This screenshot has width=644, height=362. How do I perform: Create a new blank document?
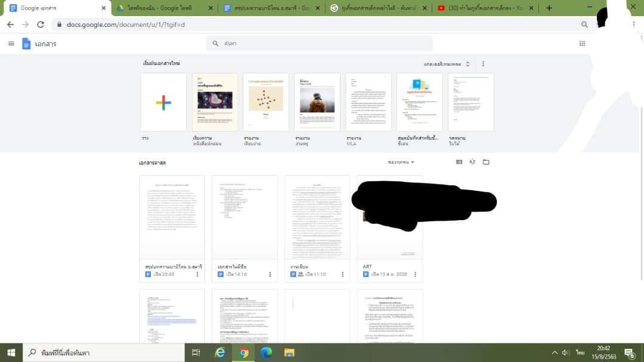point(163,103)
